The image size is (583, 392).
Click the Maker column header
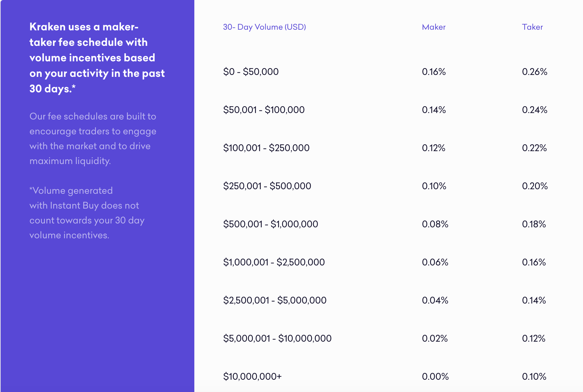tap(434, 27)
